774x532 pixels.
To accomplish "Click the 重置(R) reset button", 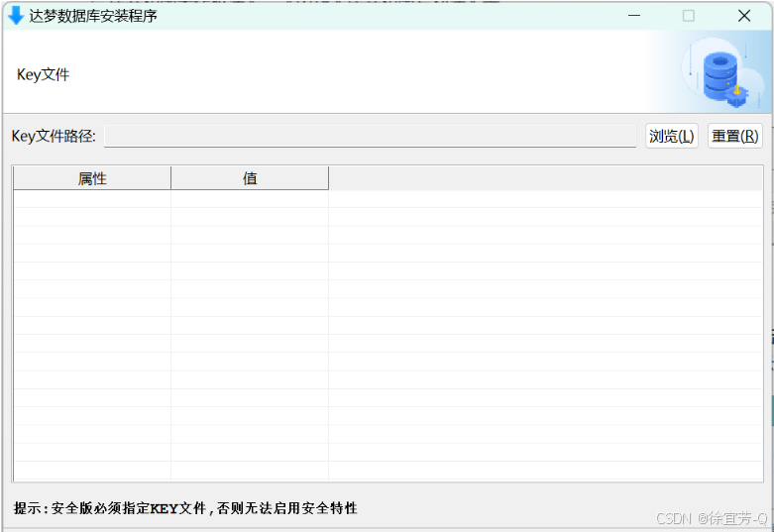I will (x=735, y=136).
